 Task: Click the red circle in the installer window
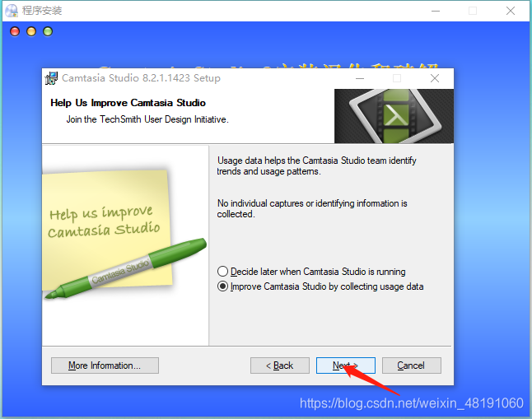[x=15, y=31]
